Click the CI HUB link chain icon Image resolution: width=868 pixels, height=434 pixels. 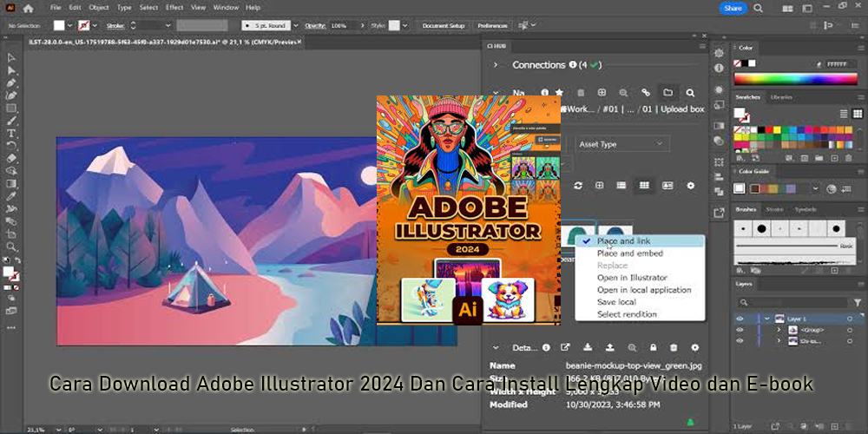tap(646, 93)
